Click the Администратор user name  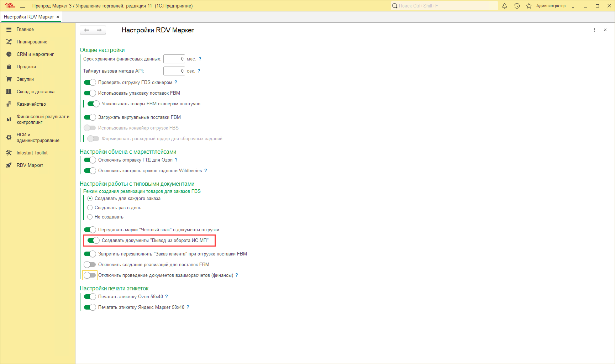(551, 6)
